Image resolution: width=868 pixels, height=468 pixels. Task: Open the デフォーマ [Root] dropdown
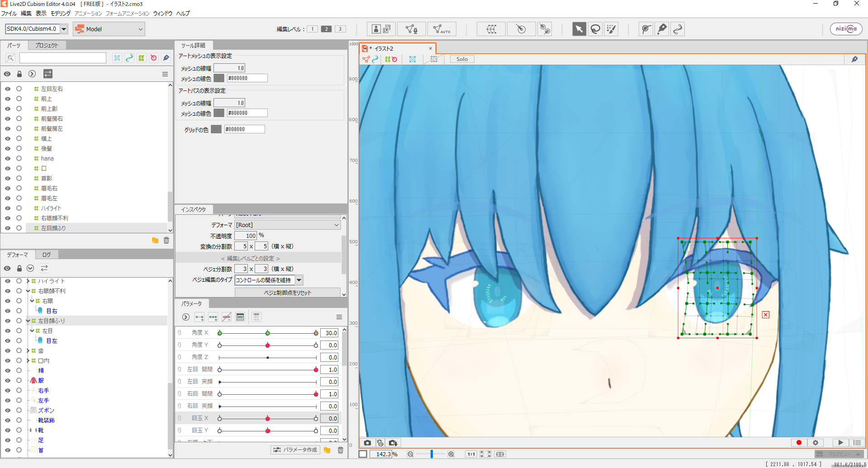(x=288, y=225)
